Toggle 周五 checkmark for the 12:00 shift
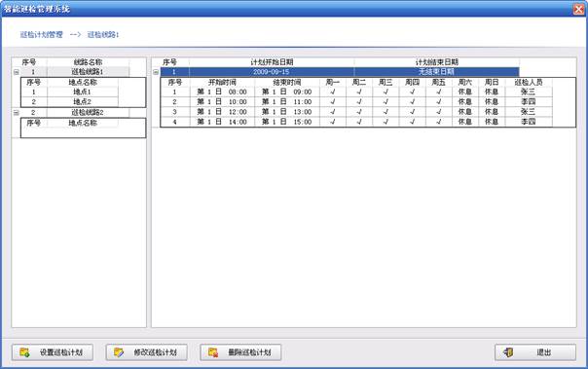This screenshot has height=369, width=588. (x=439, y=112)
